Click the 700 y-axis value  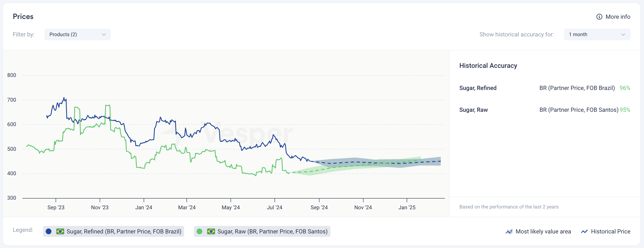point(12,100)
